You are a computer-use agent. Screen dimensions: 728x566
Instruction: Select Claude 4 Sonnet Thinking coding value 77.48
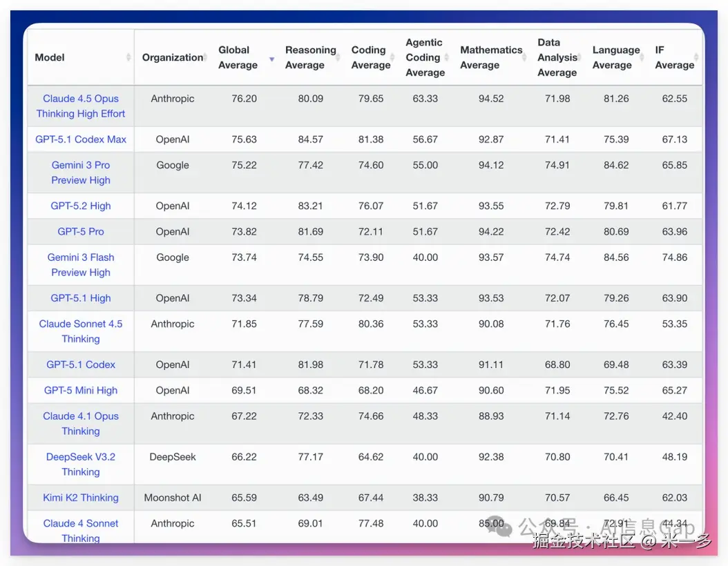(371, 523)
